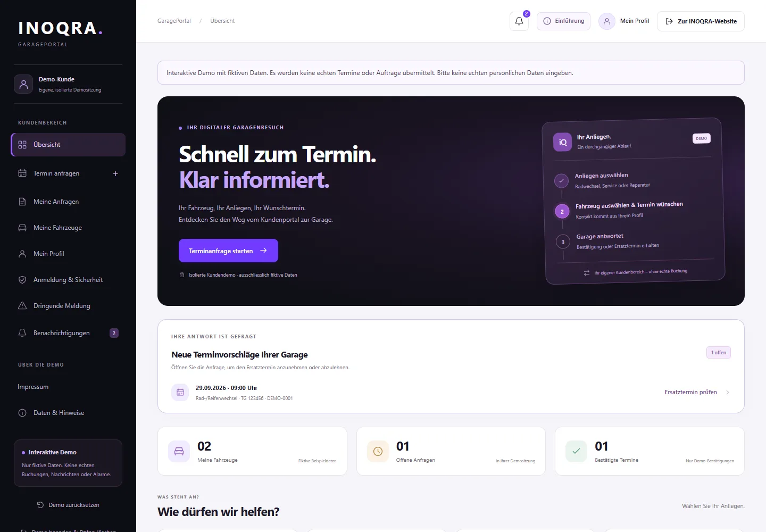Image resolution: width=766 pixels, height=532 pixels.
Task: Click step 2 Fahrzeug auswählen circle
Action: click(x=562, y=212)
